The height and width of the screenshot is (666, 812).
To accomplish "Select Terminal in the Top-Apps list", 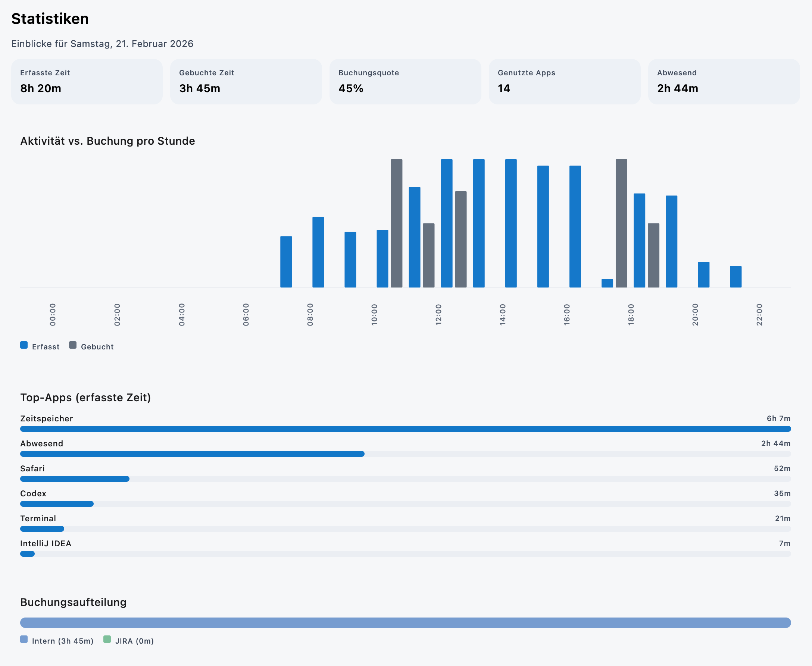I will click(38, 518).
